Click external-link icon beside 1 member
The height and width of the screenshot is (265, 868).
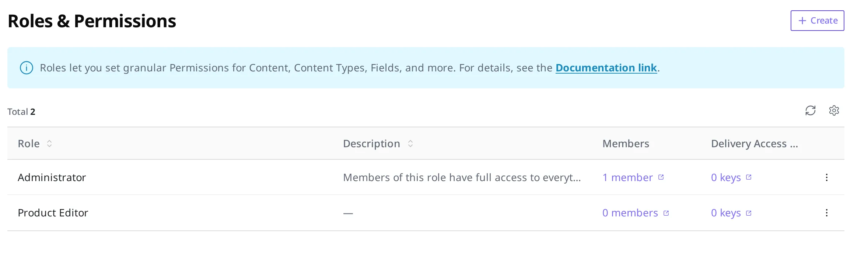click(661, 177)
